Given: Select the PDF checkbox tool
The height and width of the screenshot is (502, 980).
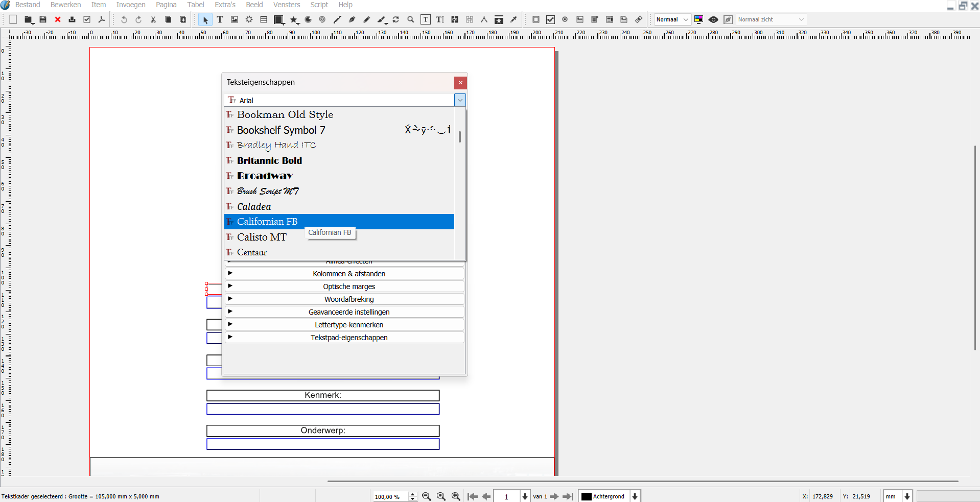Looking at the screenshot, I should coord(550,19).
